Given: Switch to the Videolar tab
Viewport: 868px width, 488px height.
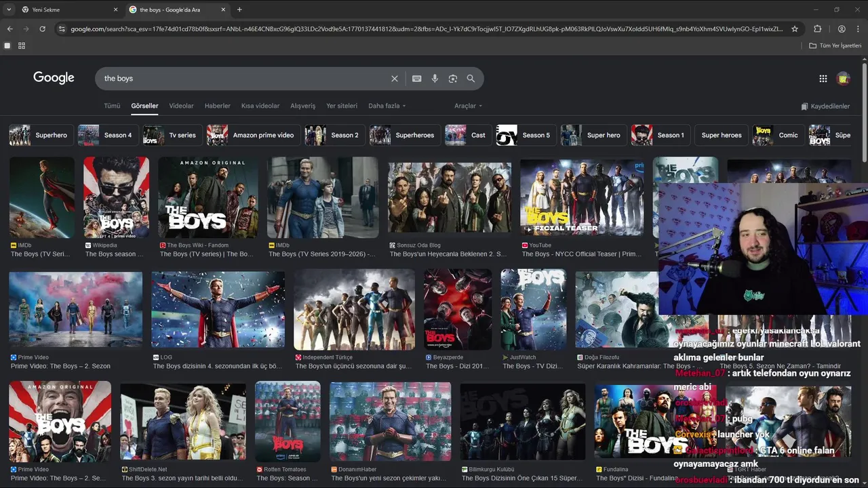Looking at the screenshot, I should [x=181, y=106].
